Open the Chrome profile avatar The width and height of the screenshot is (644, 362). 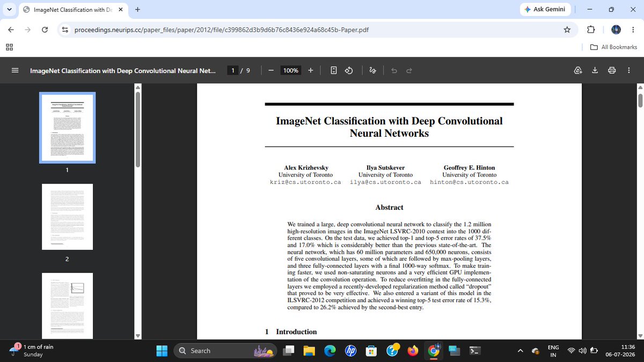616,29
